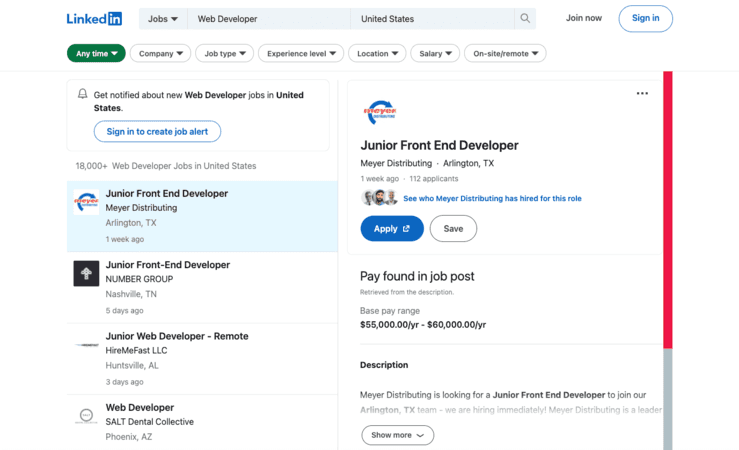Screen dimensions: 739x450
Task: Click the Sign in button
Action: (x=645, y=18)
